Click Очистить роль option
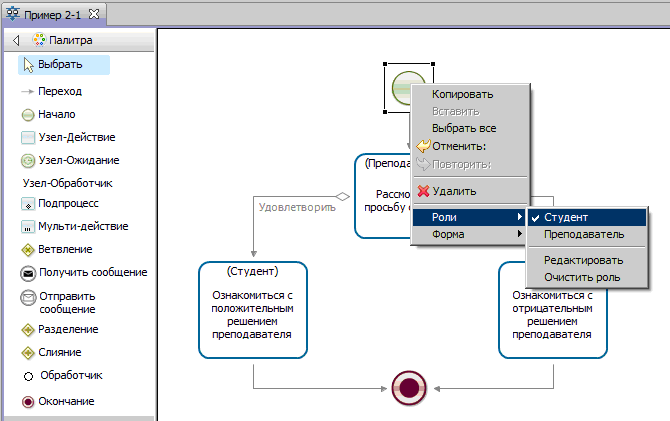Screen dimensions: 670x421 [x=581, y=277]
